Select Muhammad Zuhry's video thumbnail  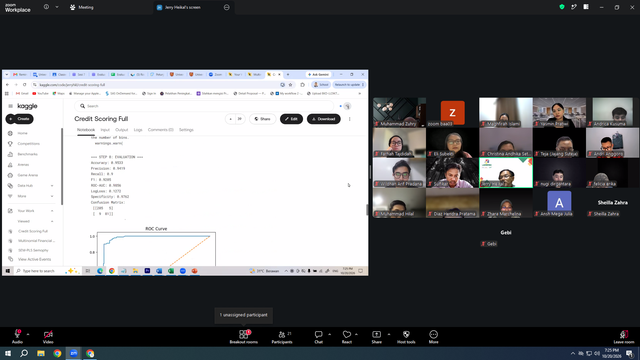coord(399,112)
